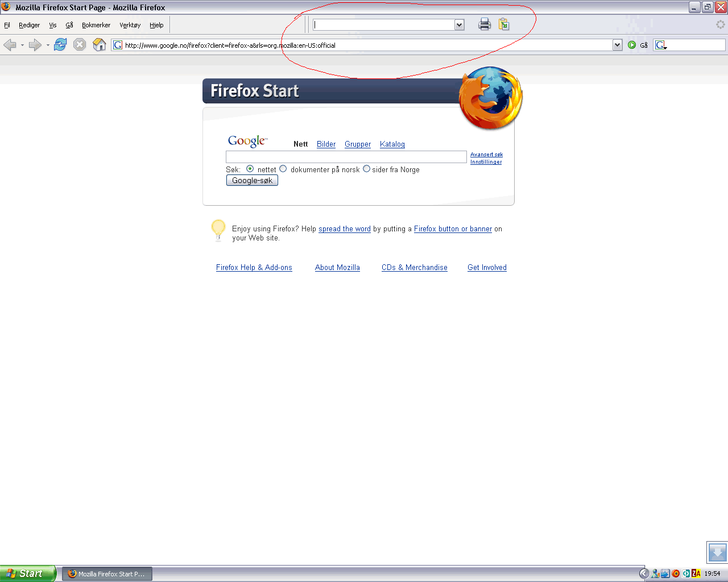Go to the Home page icon
This screenshot has height=582, width=728.
click(x=100, y=45)
